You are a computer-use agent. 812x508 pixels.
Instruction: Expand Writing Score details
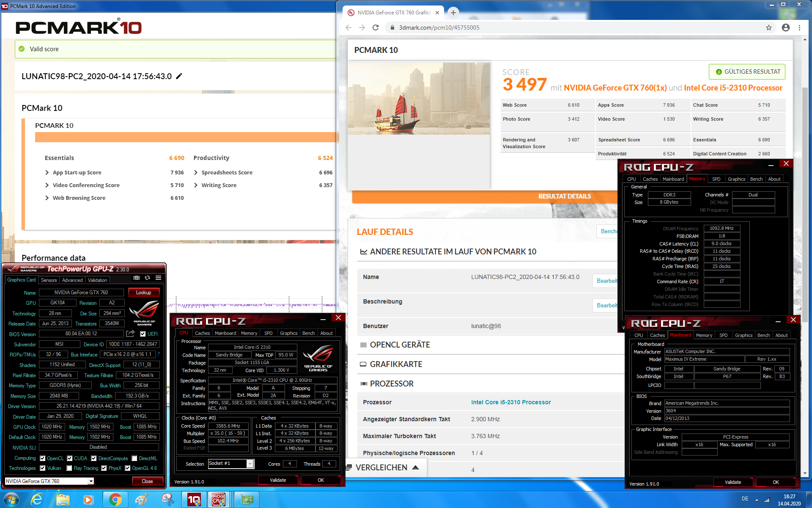tap(196, 185)
